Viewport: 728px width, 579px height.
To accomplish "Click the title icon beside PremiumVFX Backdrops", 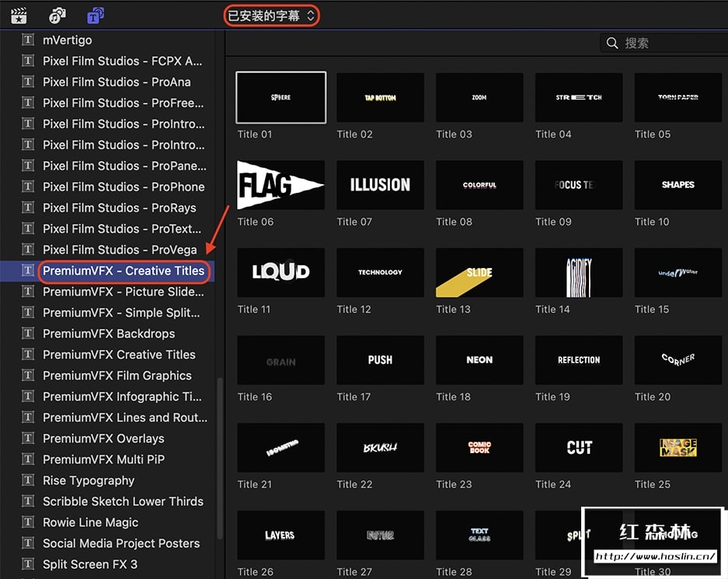I will tap(28, 333).
